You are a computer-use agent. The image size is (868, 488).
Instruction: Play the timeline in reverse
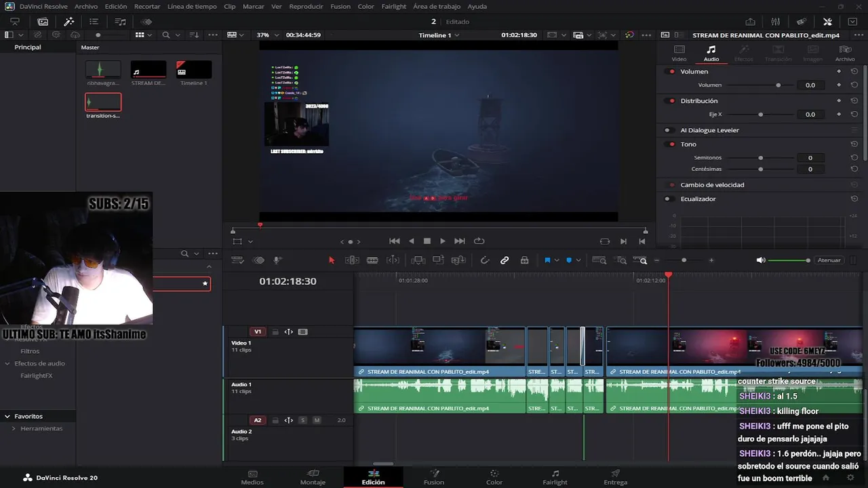click(411, 241)
